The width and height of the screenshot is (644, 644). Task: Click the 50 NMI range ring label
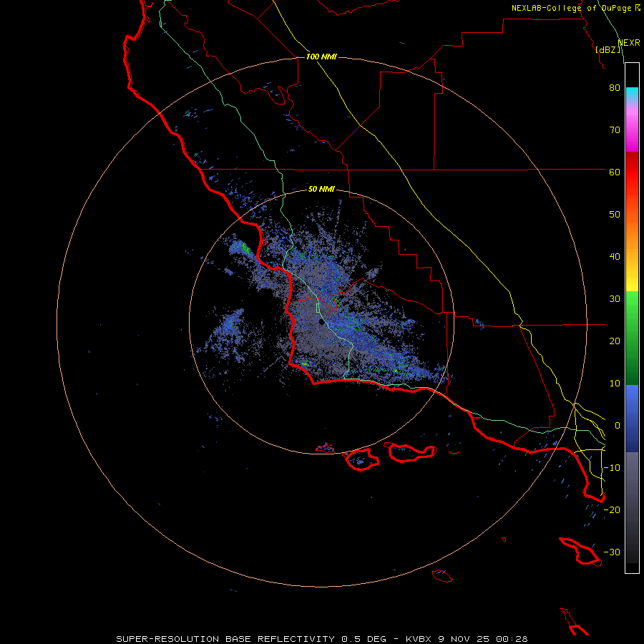(x=321, y=190)
